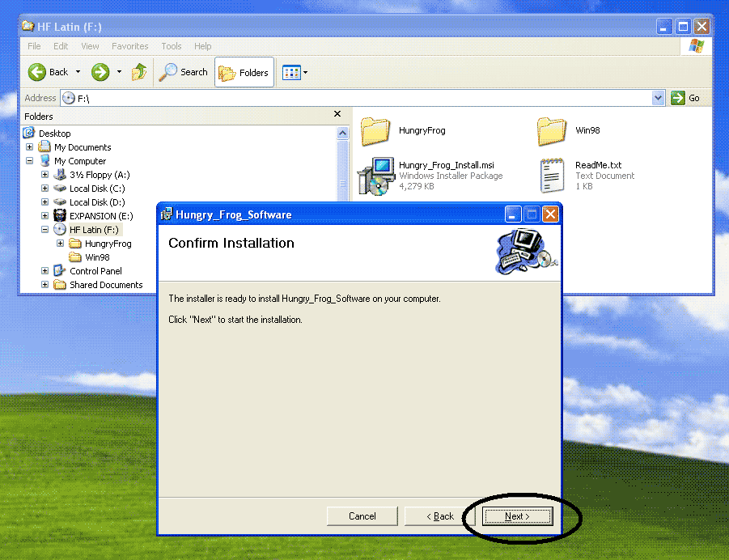The width and height of the screenshot is (729, 560).
Task: Open the HungryFrog folder icon in file pane
Action: pyautogui.click(x=375, y=130)
